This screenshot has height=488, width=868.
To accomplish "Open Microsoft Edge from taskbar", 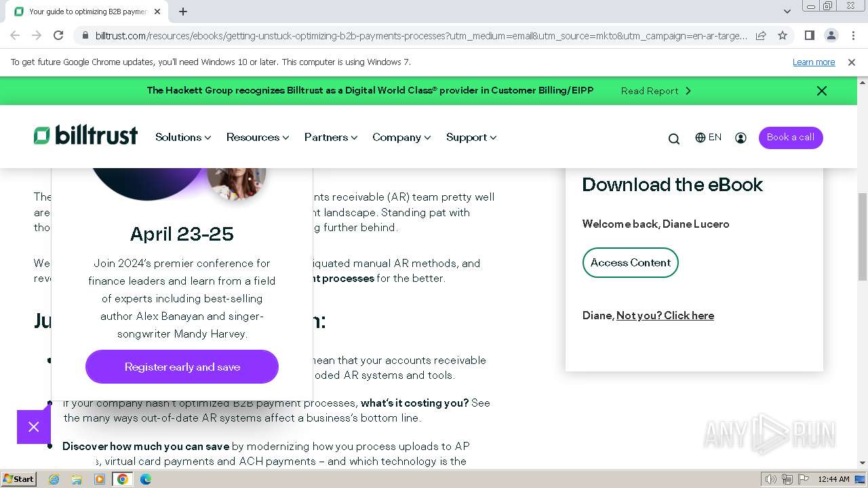I will [146, 479].
